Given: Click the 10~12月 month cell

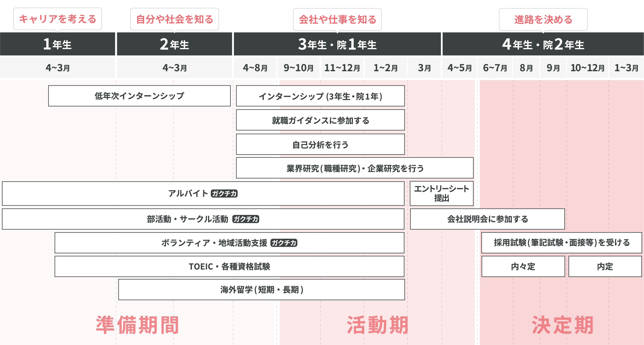Looking at the screenshot, I should [587, 68].
